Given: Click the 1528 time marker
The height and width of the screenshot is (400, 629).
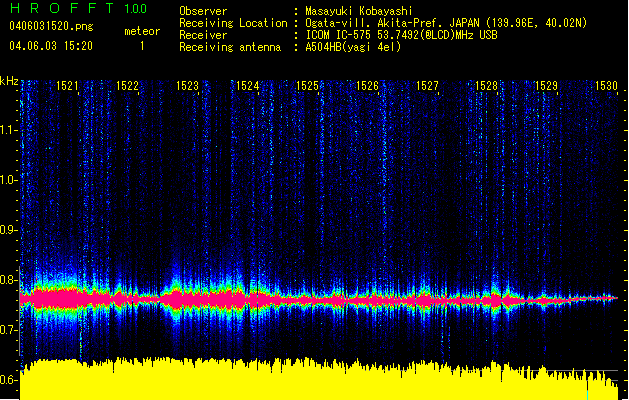Looking at the screenshot, I should (x=487, y=86).
